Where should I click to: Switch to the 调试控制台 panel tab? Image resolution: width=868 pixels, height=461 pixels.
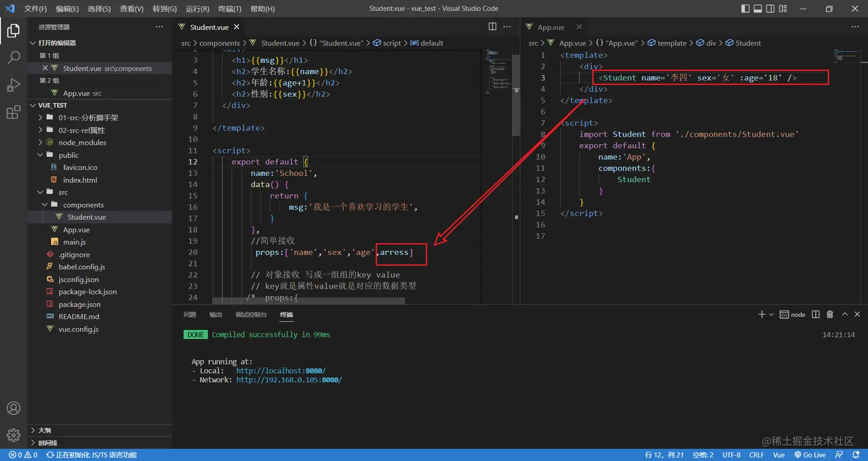coord(251,315)
